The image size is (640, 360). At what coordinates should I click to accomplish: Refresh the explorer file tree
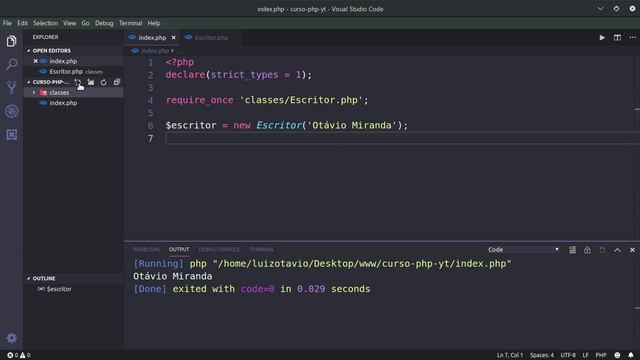[x=104, y=82]
